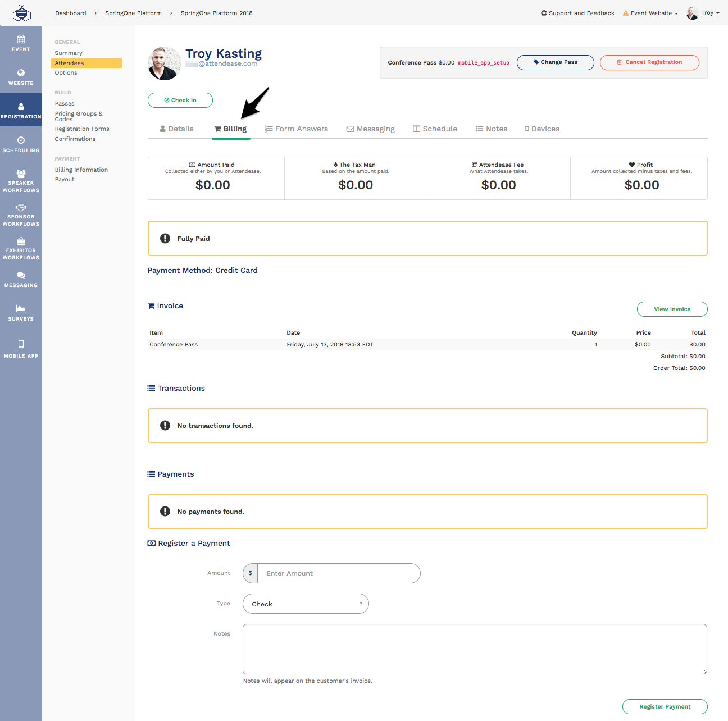The height and width of the screenshot is (721, 728).
Task: Open the Devices tab
Action: pos(542,129)
